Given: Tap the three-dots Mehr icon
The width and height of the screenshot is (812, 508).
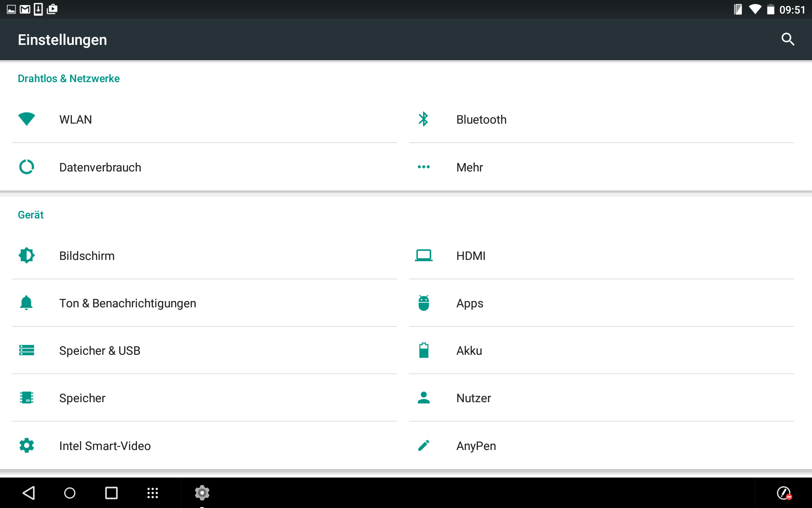Looking at the screenshot, I should 423,167.
